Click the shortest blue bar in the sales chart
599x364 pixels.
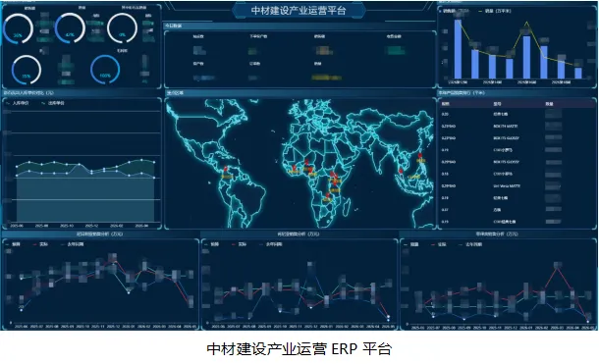(578, 74)
